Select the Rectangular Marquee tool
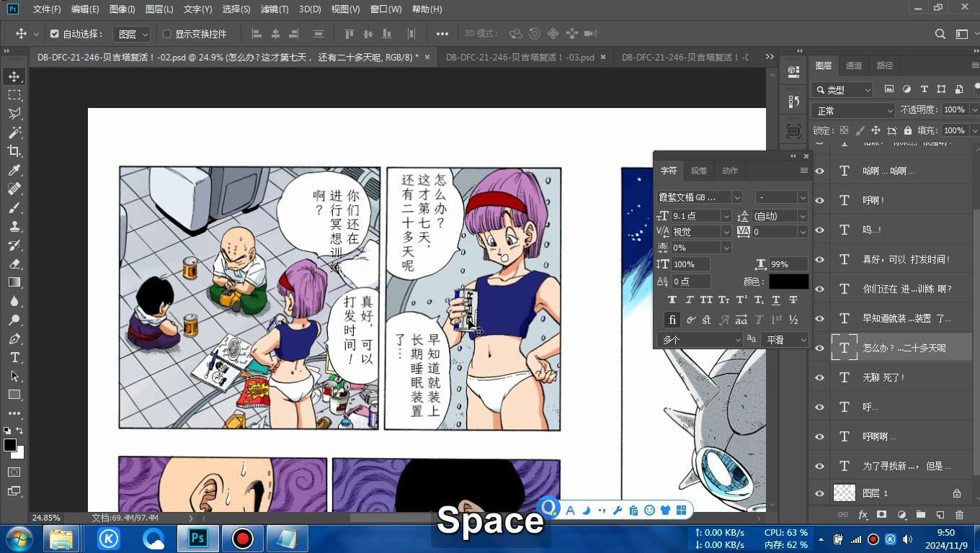 [x=14, y=95]
